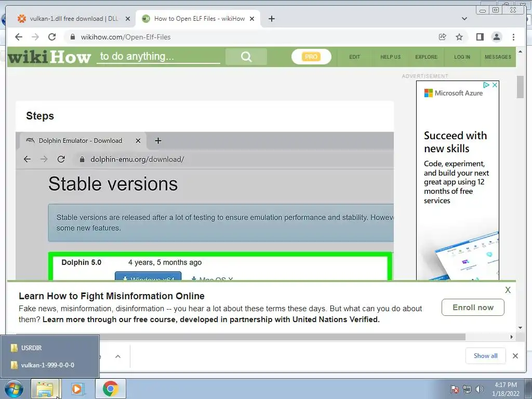
Task: Go back using Chrome's back arrow
Action: pos(19,37)
